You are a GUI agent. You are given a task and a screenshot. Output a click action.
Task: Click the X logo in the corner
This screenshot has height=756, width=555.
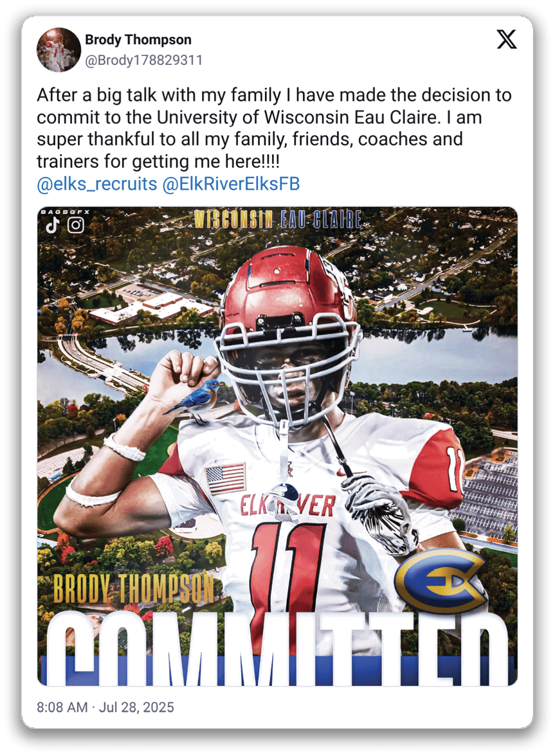coord(507,40)
